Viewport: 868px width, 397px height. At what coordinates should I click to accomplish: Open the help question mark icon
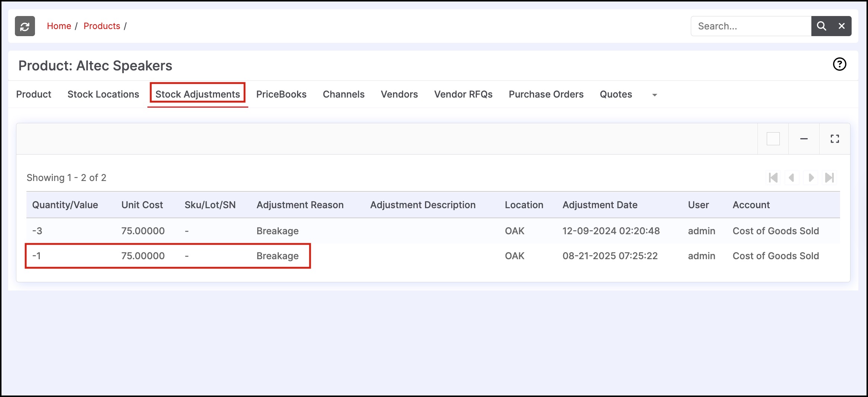pos(839,64)
